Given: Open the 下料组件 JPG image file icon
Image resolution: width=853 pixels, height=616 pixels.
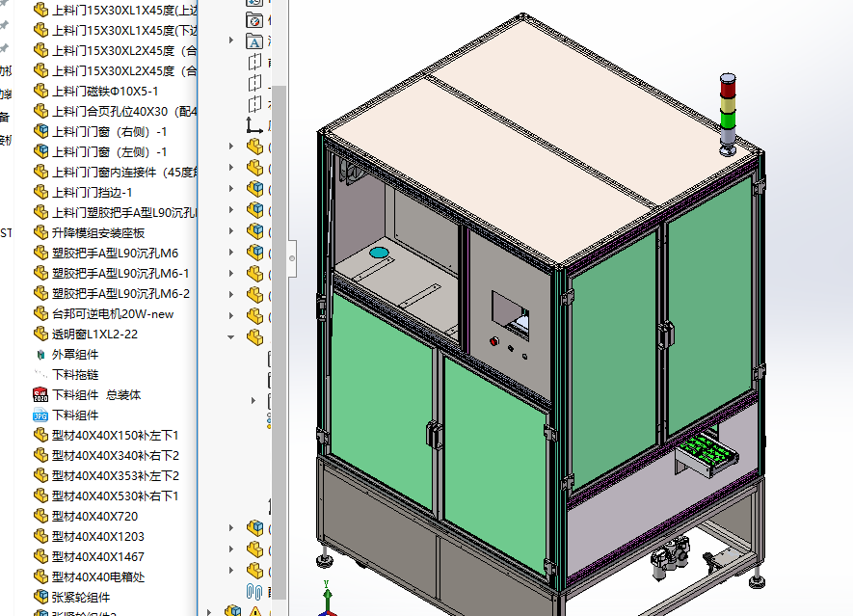Looking at the screenshot, I should (40, 415).
